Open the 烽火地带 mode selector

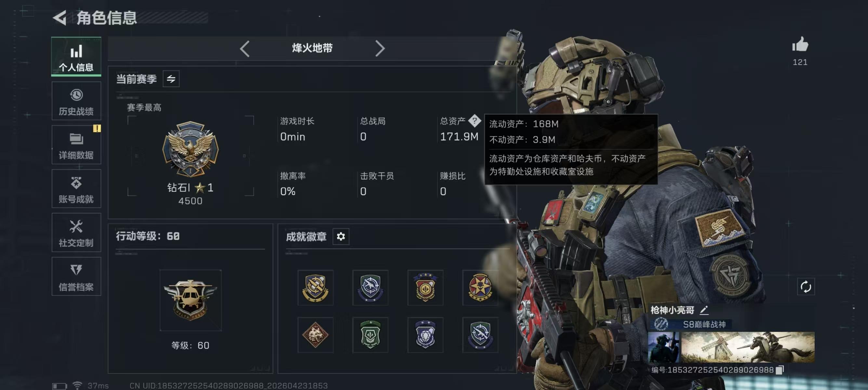(x=312, y=48)
